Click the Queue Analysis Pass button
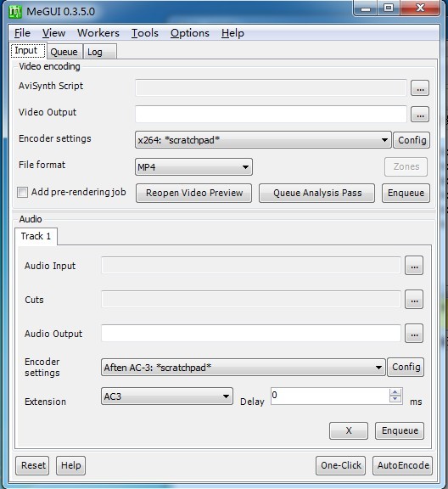The image size is (448, 489). (x=317, y=193)
